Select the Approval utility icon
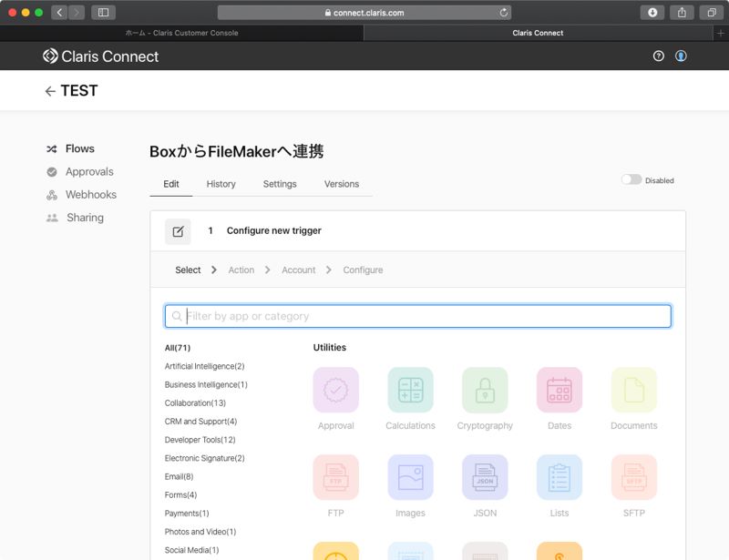This screenshot has height=560, width=729. 335,390
